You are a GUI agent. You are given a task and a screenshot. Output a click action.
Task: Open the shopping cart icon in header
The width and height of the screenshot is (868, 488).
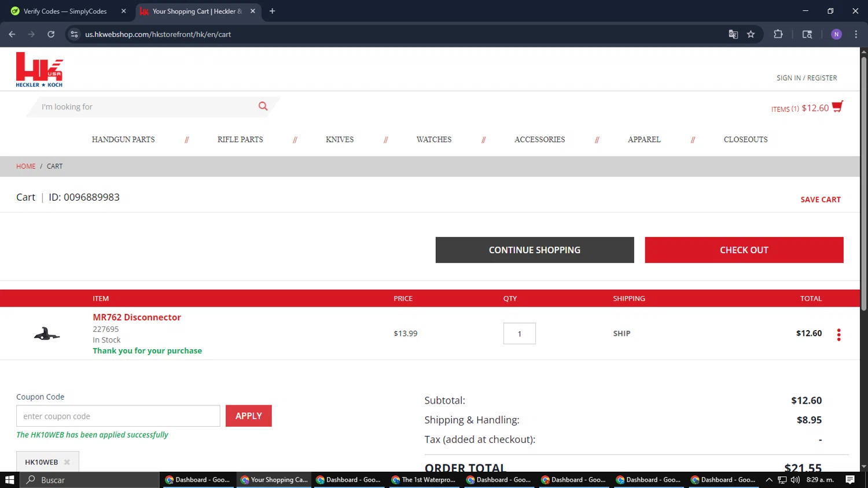pos(837,107)
